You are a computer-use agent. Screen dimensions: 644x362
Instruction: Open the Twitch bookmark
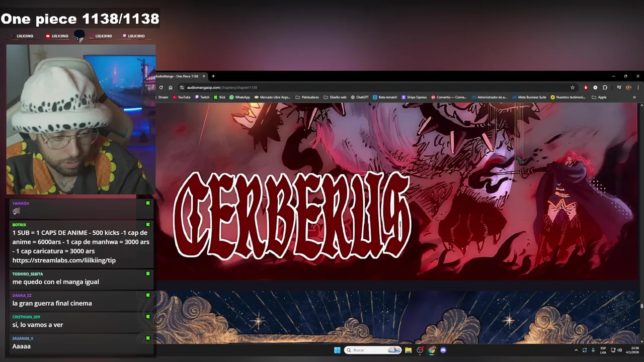(202, 97)
